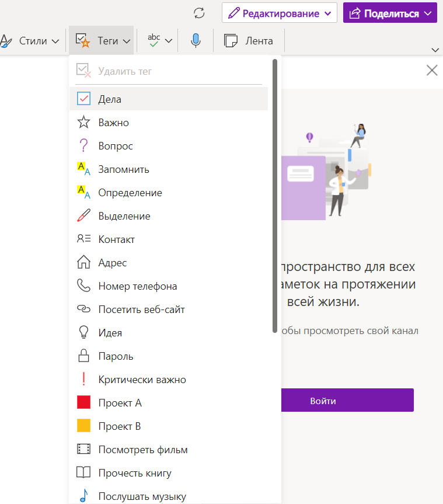The image size is (443, 504).
Task: Click the open book icon
Action: point(83,472)
